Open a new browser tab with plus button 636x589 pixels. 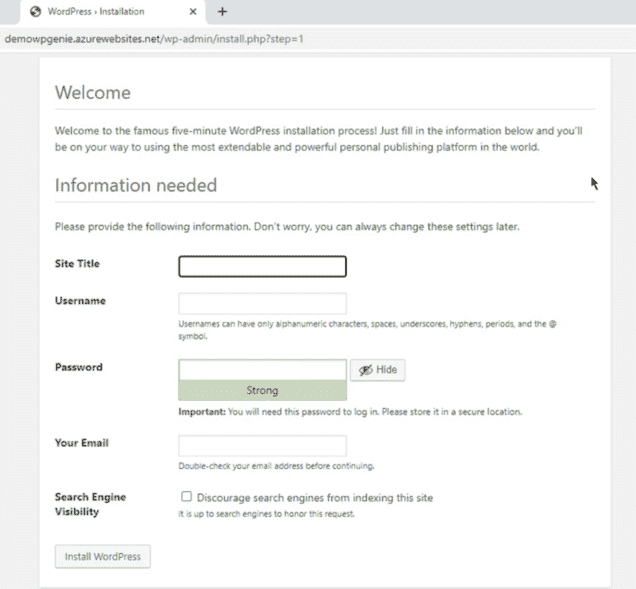[222, 12]
